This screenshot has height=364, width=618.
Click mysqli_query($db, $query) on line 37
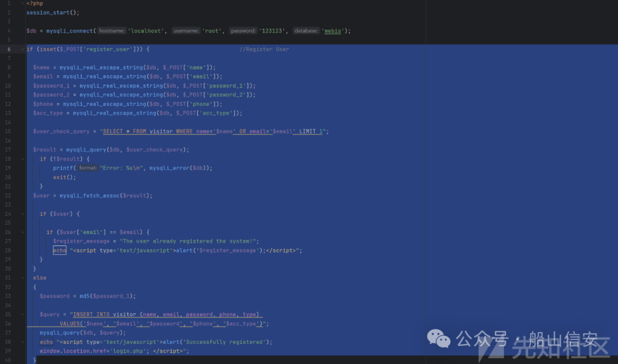83,333
